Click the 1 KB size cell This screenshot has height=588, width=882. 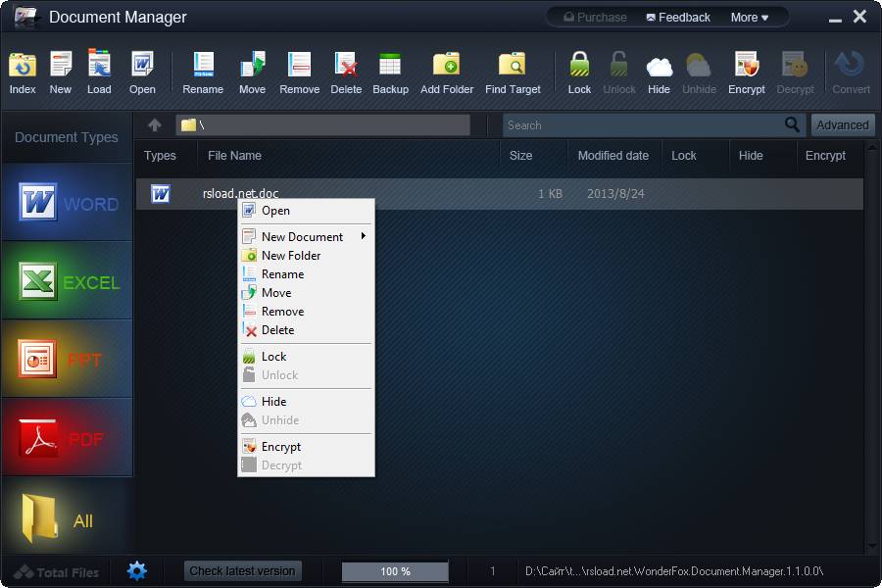pyautogui.click(x=550, y=194)
